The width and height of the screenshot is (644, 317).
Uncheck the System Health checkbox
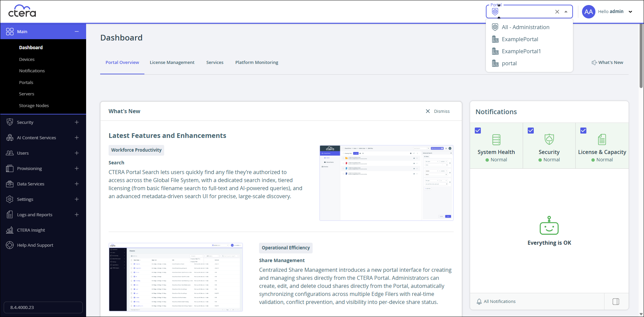(478, 131)
